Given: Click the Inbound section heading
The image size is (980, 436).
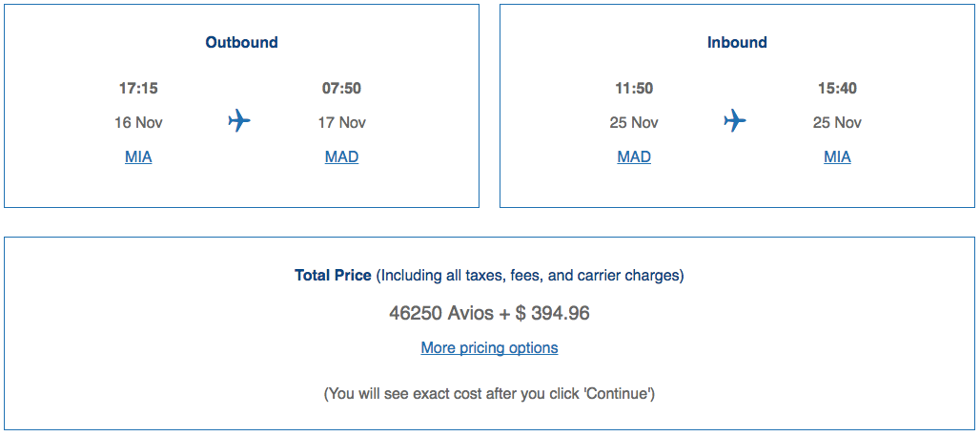Looking at the screenshot, I should [x=737, y=42].
